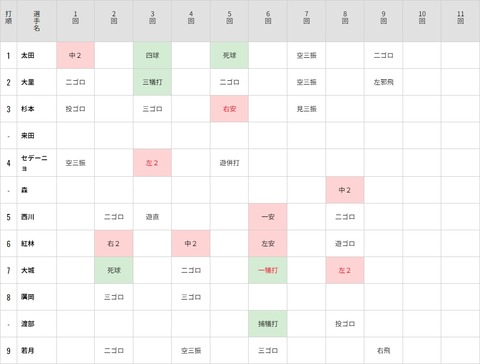The image size is (480, 364).
Task: Click 渡部's 捕犠打 cell in inning 6
Action: [x=268, y=324]
